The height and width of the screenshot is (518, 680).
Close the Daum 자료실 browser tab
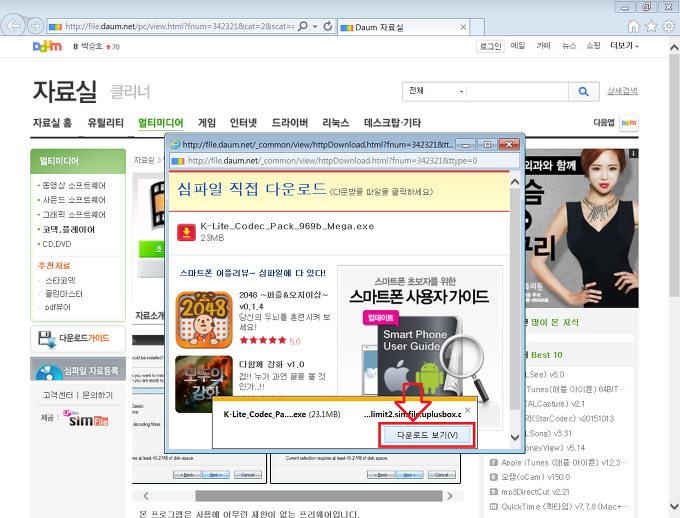463,27
